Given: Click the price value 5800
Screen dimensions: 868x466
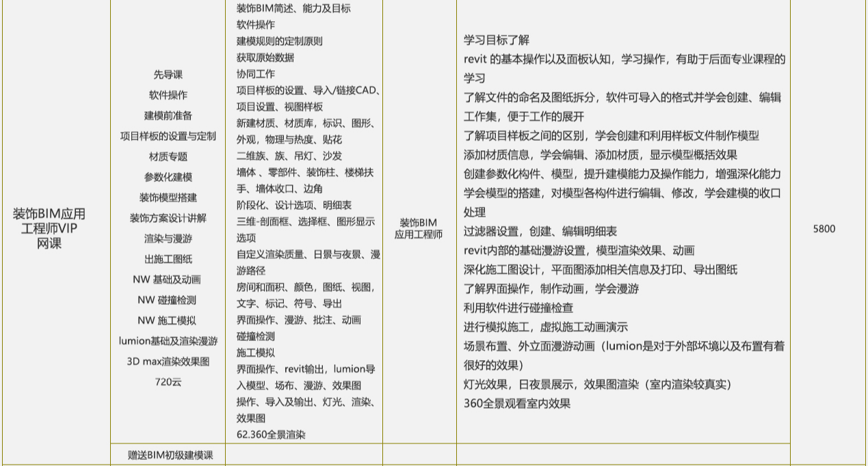Looking at the screenshot, I should point(824,229).
